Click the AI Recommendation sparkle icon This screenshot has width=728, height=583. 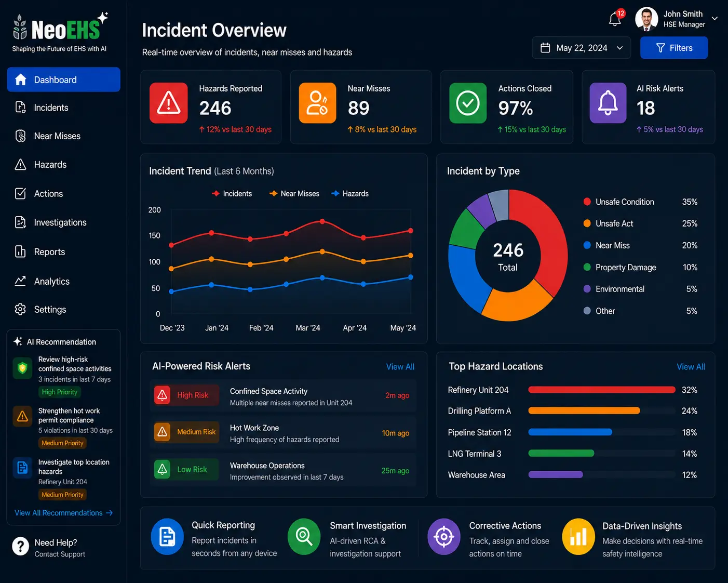click(18, 341)
